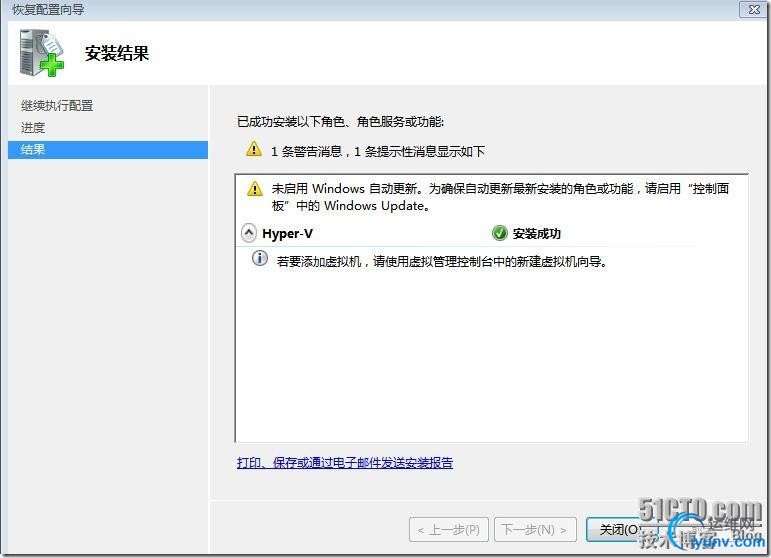Click the 未启用 Windows 自动更新 warning text

[500, 197]
